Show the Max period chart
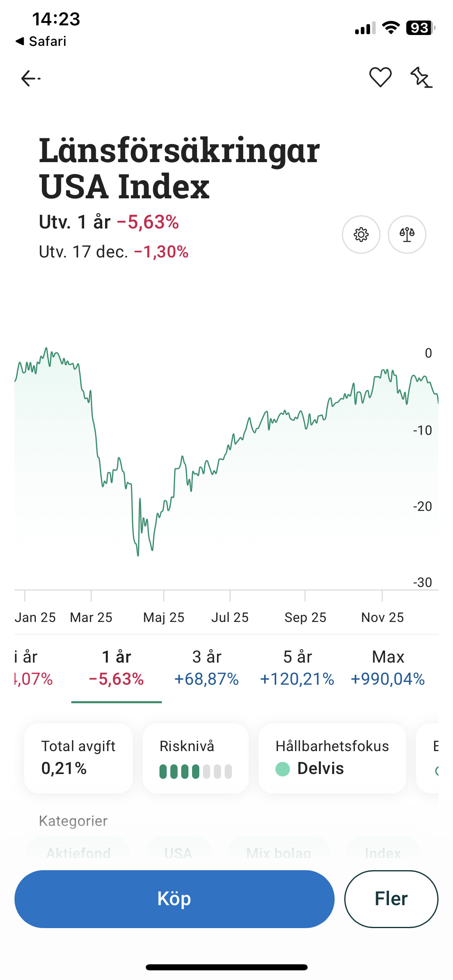Screen dimensions: 453x980 point(388,668)
